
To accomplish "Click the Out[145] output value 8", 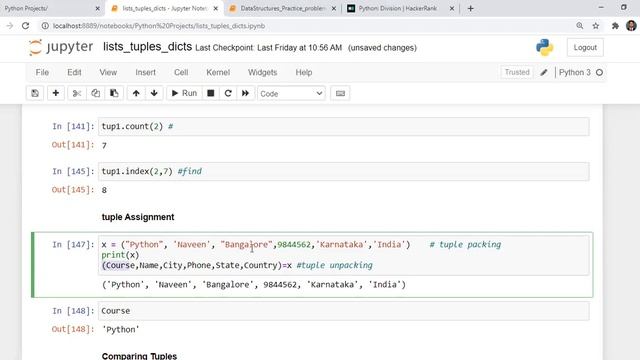I will tap(104, 190).
